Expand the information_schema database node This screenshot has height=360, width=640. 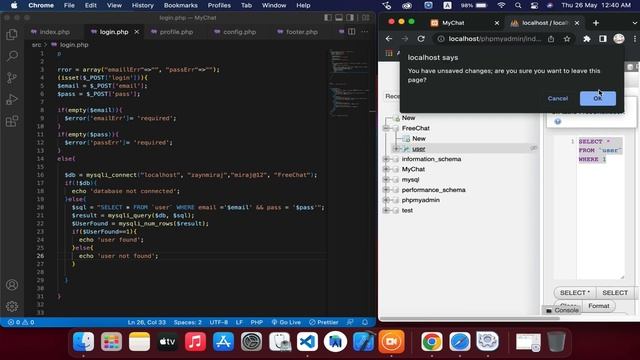[x=386, y=159]
